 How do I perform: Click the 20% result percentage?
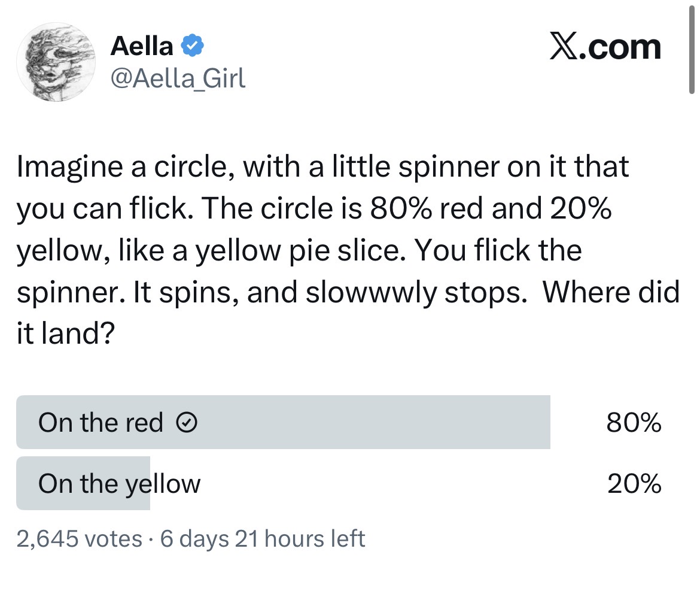634,484
